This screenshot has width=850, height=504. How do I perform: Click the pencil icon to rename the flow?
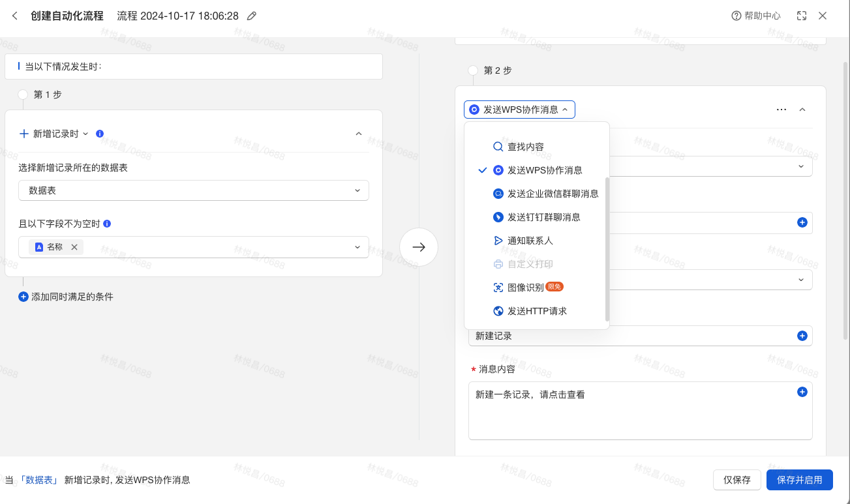[x=252, y=16]
